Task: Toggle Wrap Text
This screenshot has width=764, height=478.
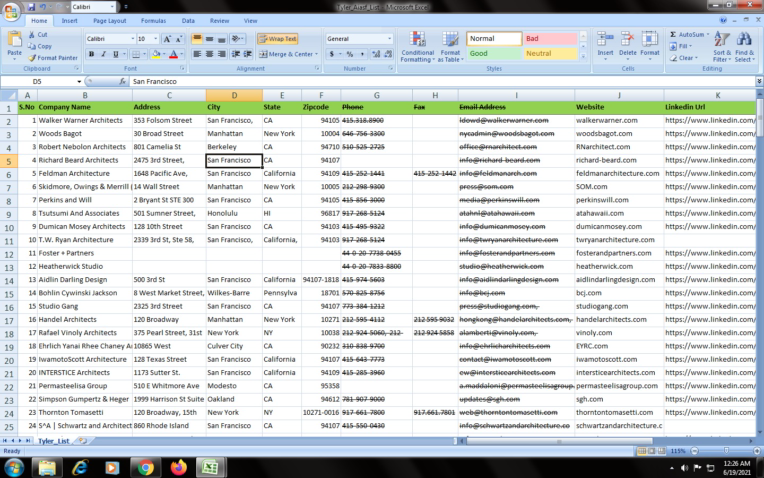Action: [278, 39]
